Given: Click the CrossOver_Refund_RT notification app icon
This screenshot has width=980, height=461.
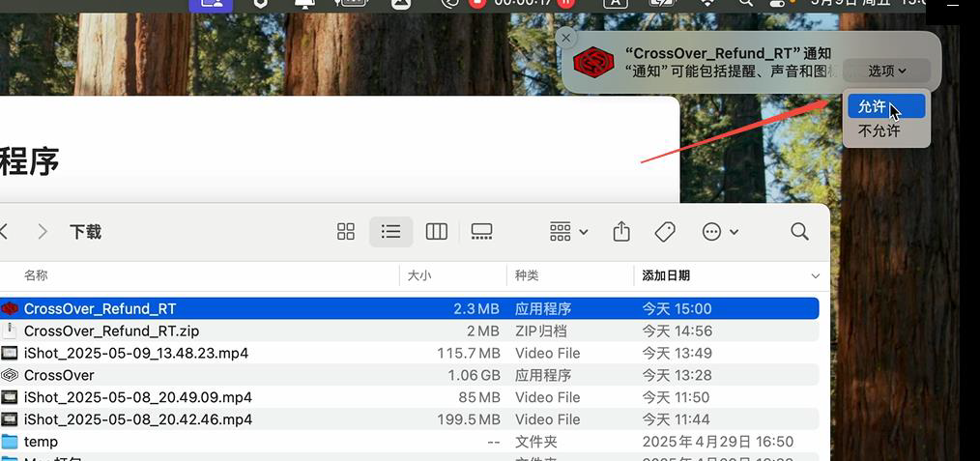Looking at the screenshot, I should pos(592,63).
